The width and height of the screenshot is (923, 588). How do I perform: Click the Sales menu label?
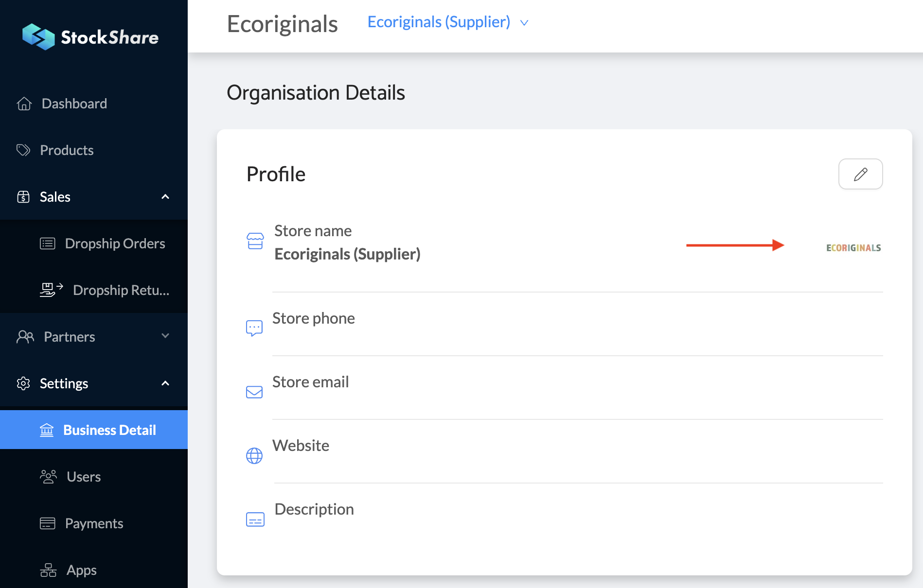(55, 197)
